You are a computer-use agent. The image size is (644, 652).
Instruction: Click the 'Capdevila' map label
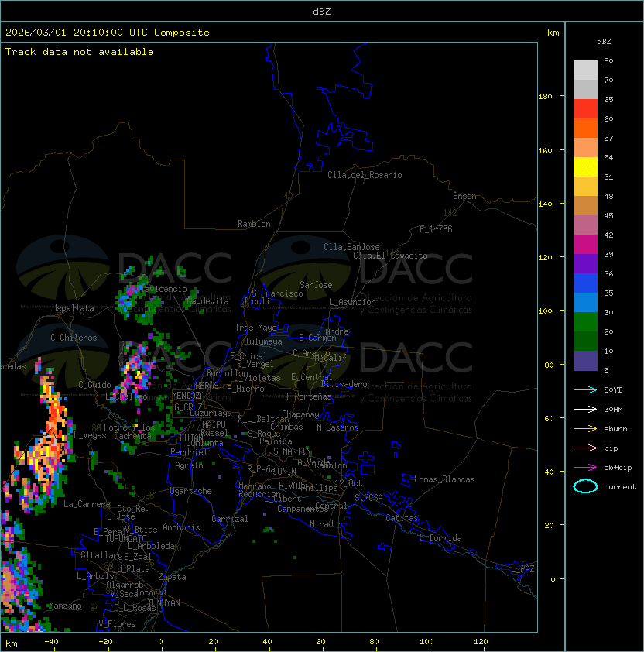208,301
